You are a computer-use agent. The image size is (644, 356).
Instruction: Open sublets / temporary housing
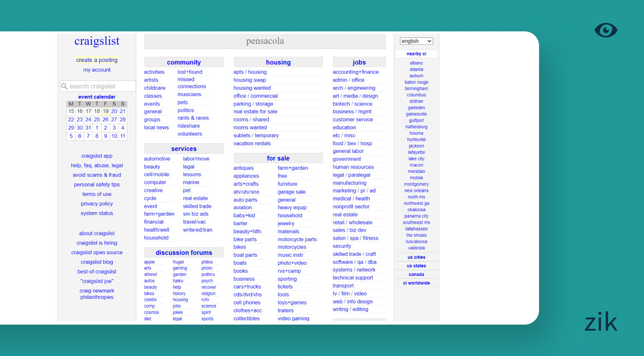coord(256,136)
